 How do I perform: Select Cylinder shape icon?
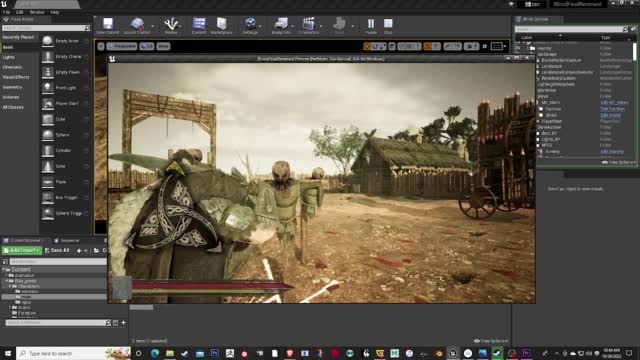tap(48, 151)
